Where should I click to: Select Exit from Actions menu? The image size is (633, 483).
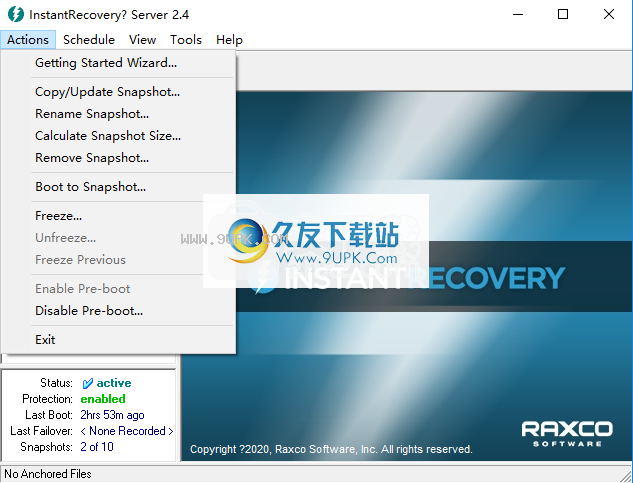[x=118, y=340]
